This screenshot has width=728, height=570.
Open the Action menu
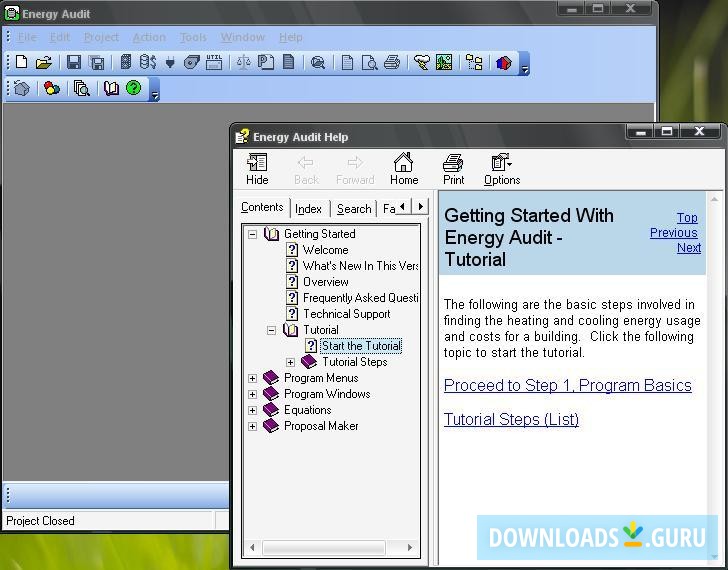point(149,37)
